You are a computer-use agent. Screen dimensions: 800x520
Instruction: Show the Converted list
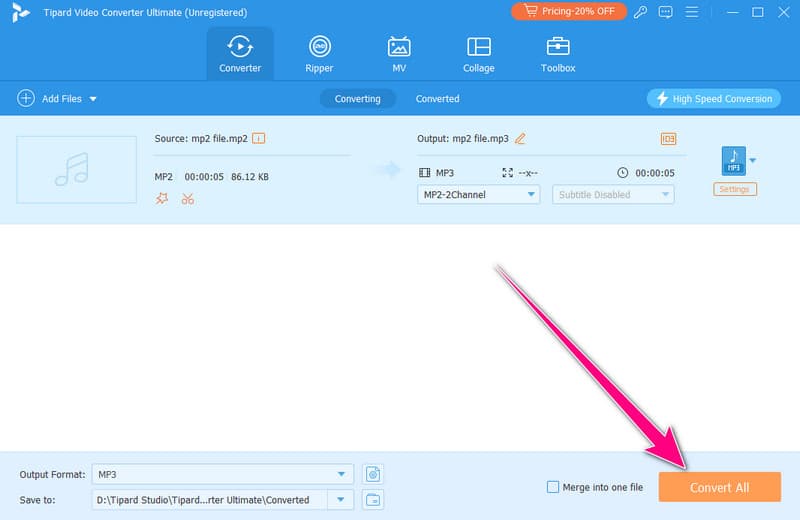click(437, 98)
